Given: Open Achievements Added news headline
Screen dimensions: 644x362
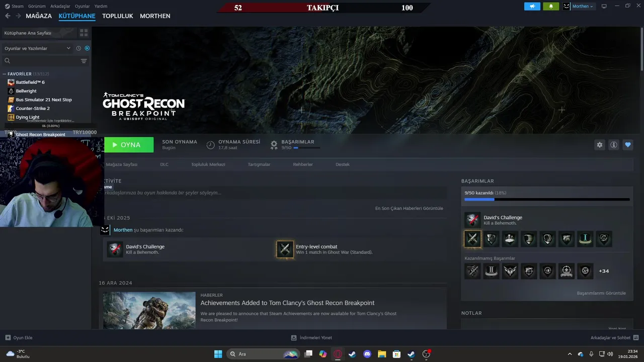Looking at the screenshot, I should pos(287,303).
